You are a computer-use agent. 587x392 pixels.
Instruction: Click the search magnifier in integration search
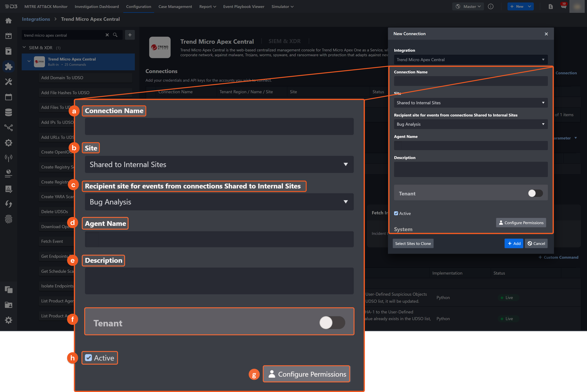click(115, 35)
